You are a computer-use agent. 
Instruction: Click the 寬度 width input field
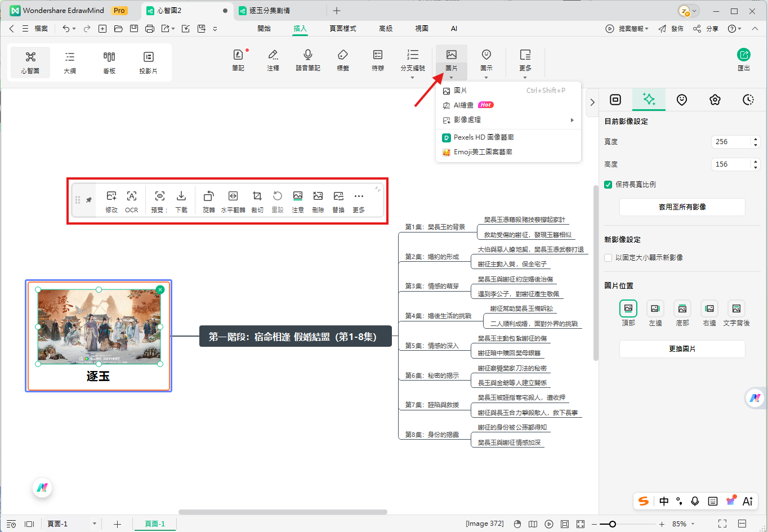(730, 142)
